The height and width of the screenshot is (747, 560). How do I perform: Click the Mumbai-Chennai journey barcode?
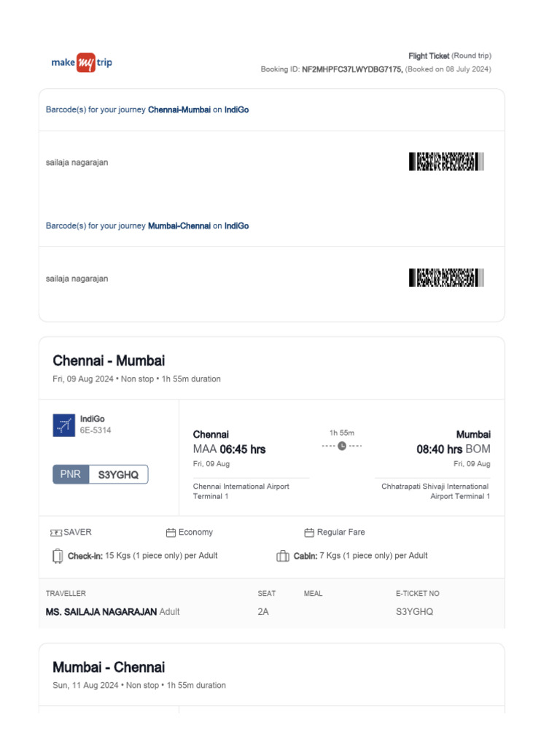pos(446,278)
